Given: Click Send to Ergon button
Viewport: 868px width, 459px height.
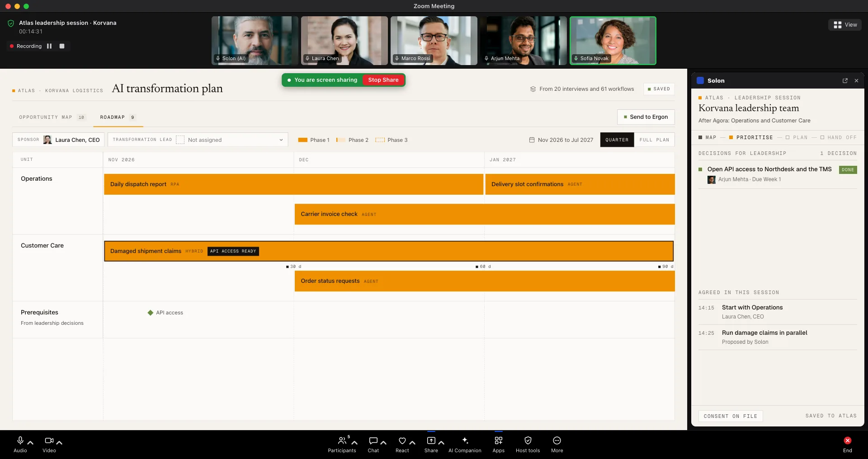Looking at the screenshot, I should tap(646, 117).
